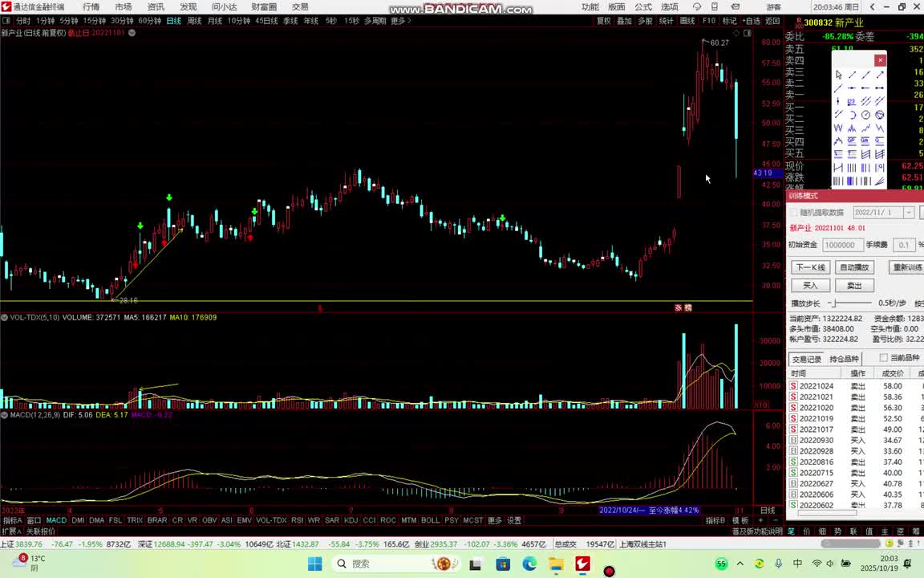Select the two-endpoint segment tool

pos(879,88)
